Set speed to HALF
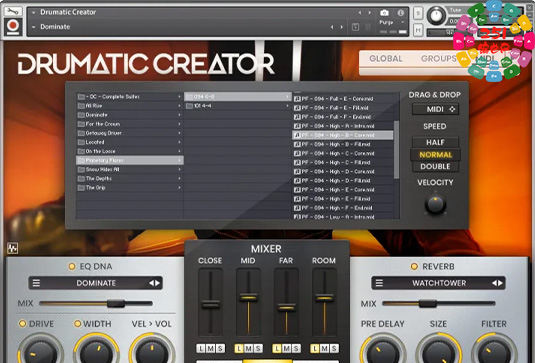This screenshot has height=363, width=535. click(x=435, y=142)
